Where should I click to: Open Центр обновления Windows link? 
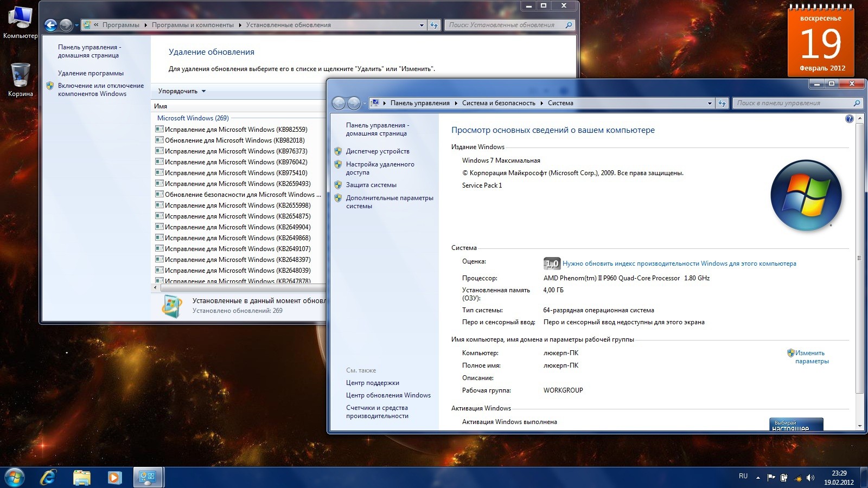coord(388,395)
